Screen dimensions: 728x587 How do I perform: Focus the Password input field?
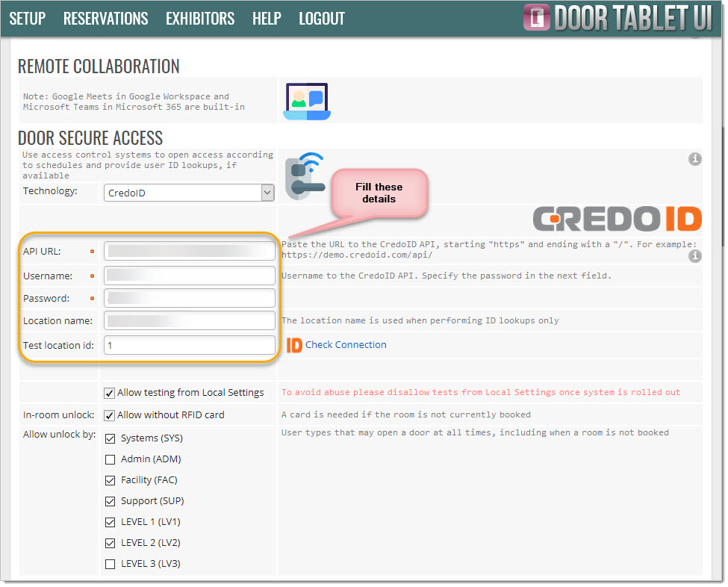(x=190, y=298)
